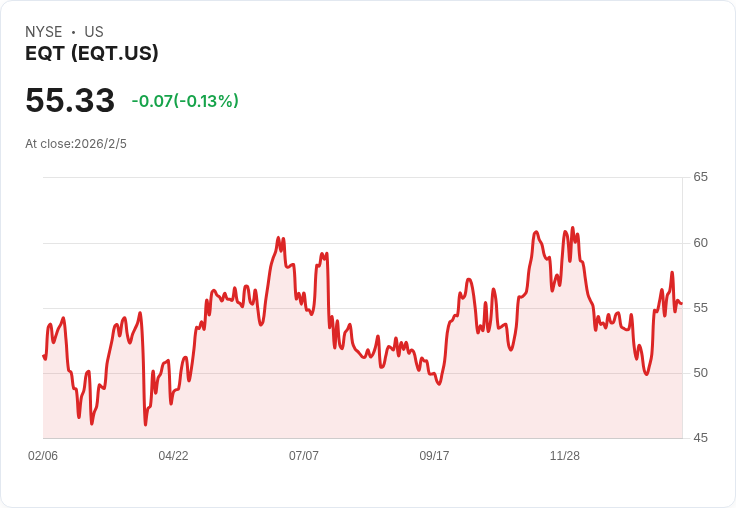
Task: Click the 55.33 closing price
Action: pyautogui.click(x=70, y=101)
